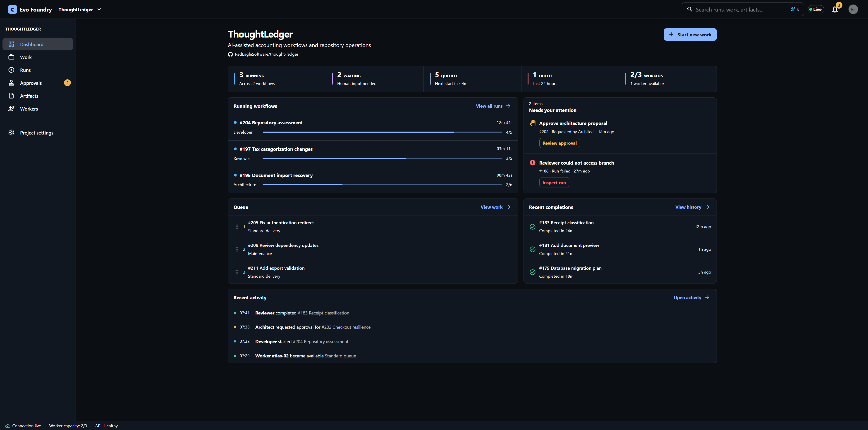Click drag handle for #209 Review dependency updates
Screen dimensions: 868x430
tap(237, 249)
